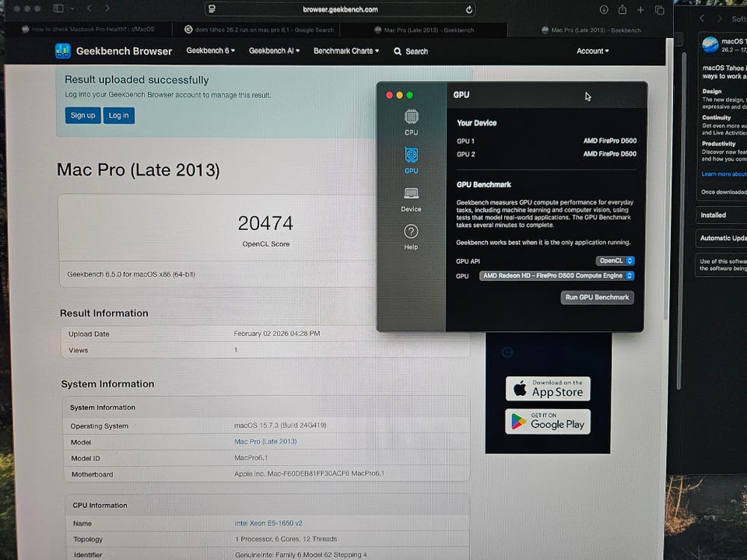Click the Identifier value 'GenuineIntel Family 6 Model 62'
747x560 pixels.
tap(301, 555)
